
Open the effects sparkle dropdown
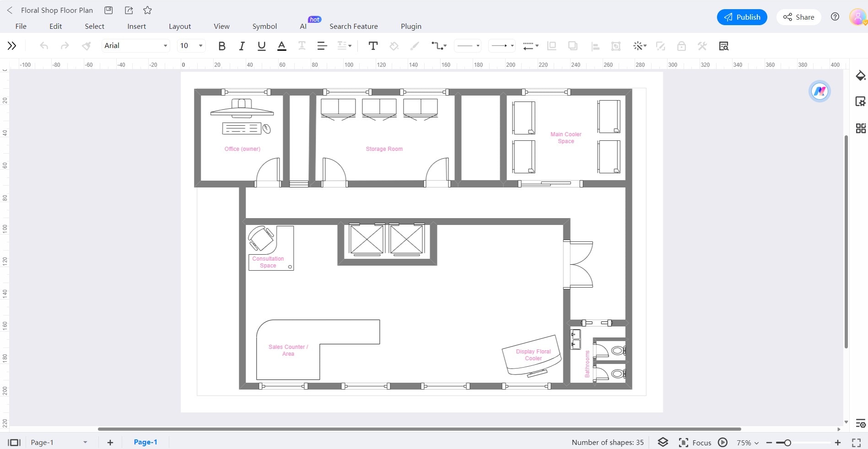639,46
